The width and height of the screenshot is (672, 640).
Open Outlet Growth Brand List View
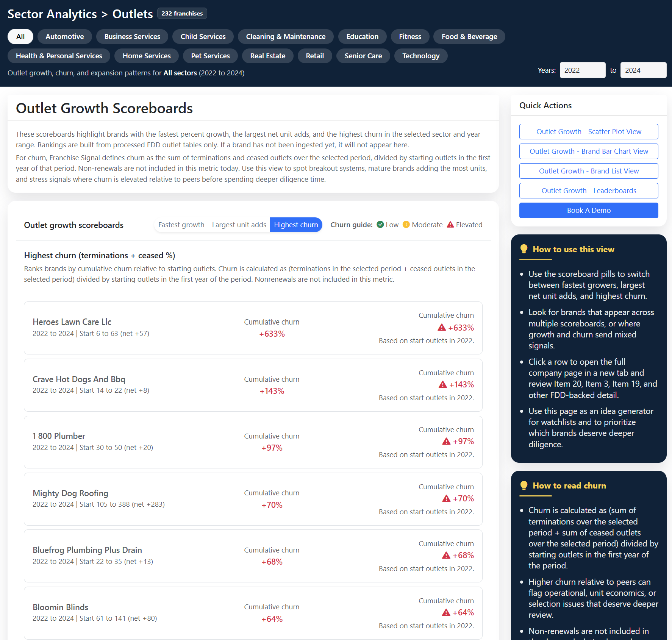(589, 171)
